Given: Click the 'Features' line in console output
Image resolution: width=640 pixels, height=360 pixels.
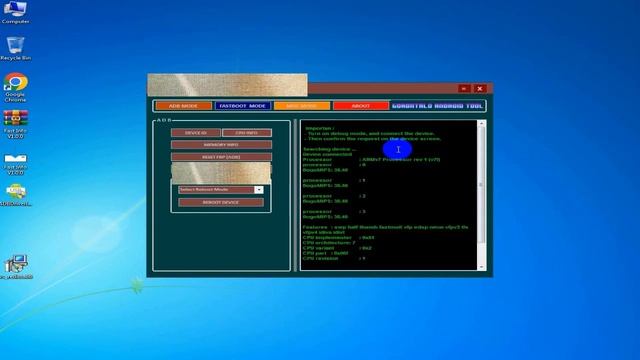Looking at the screenshot, I should point(385,227).
